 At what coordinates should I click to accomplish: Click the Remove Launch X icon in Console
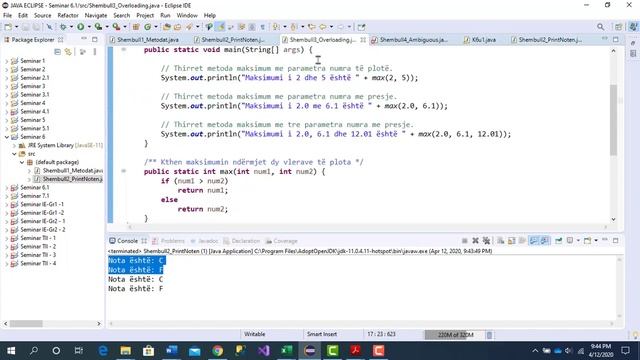(475, 241)
